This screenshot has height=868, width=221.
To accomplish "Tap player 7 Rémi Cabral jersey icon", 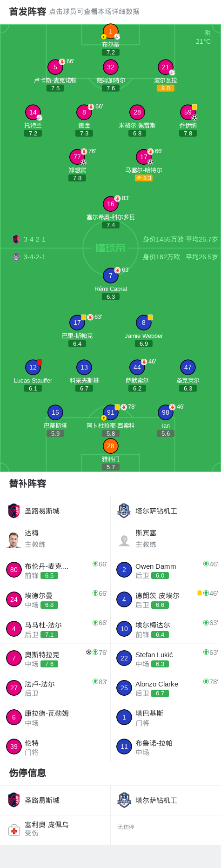I will (x=111, y=276).
